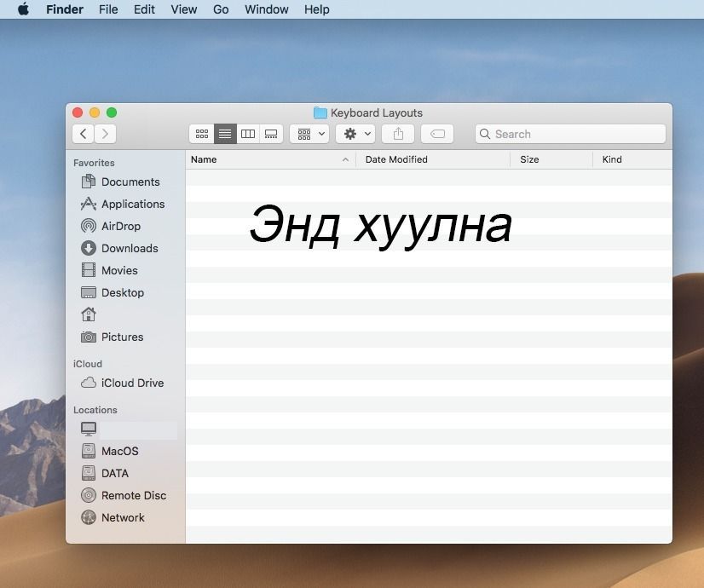704x588 pixels.
Task: Switch to gallery view
Action: pyautogui.click(x=271, y=134)
